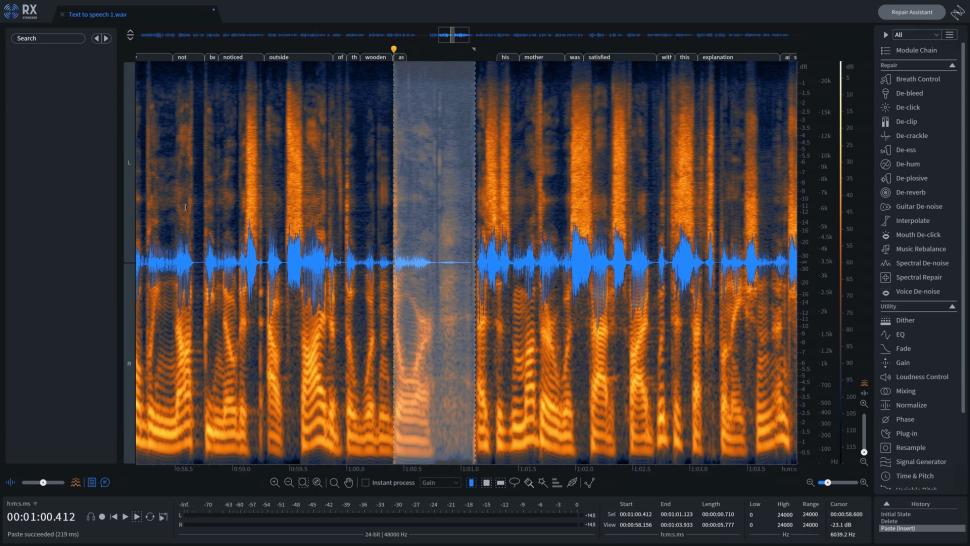Click the headphones monitor icon

[x=90, y=517]
